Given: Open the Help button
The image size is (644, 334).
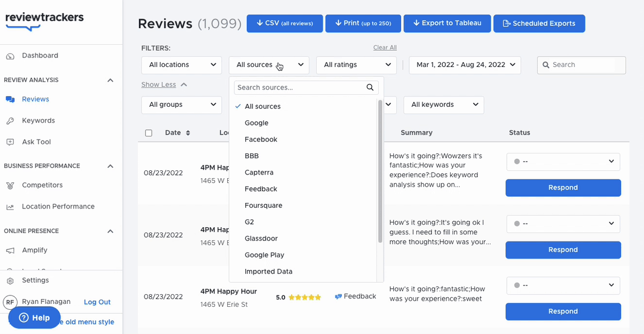Looking at the screenshot, I should (34, 318).
